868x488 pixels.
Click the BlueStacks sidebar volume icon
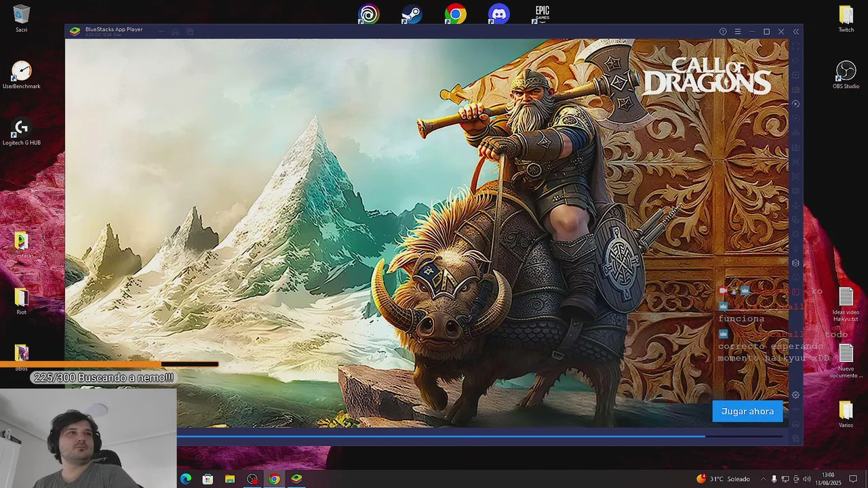click(x=796, y=60)
